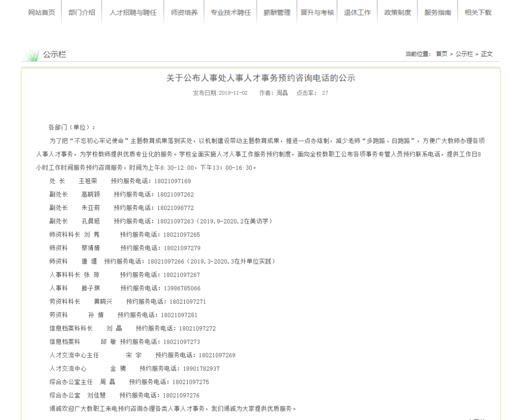Screen dimensions: 525x420
Task: Visit the 退休工作 section
Action: click(357, 13)
